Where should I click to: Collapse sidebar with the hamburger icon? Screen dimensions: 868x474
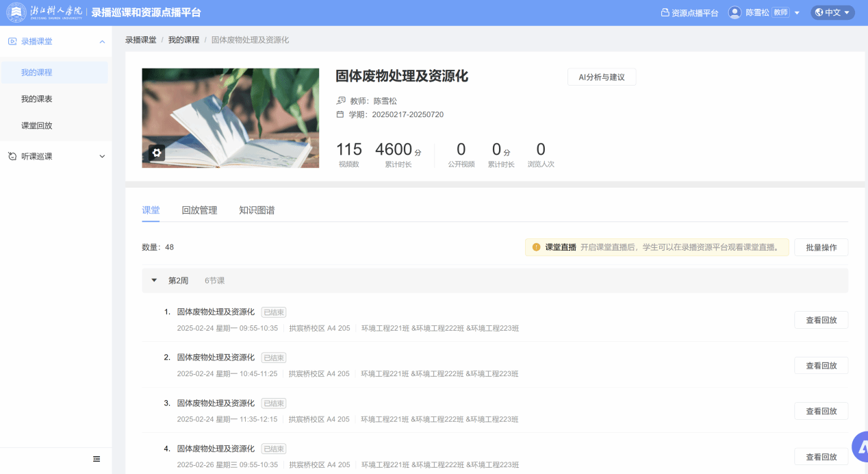tap(97, 459)
